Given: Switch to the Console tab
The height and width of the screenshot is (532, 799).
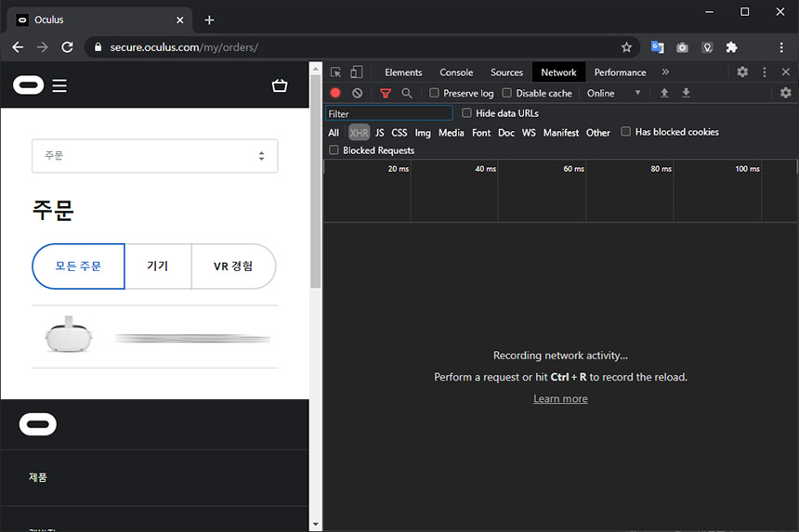Looking at the screenshot, I should coord(456,72).
